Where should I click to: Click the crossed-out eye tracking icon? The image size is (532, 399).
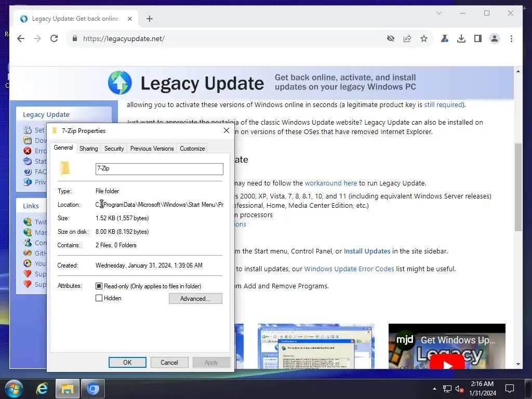click(391, 38)
